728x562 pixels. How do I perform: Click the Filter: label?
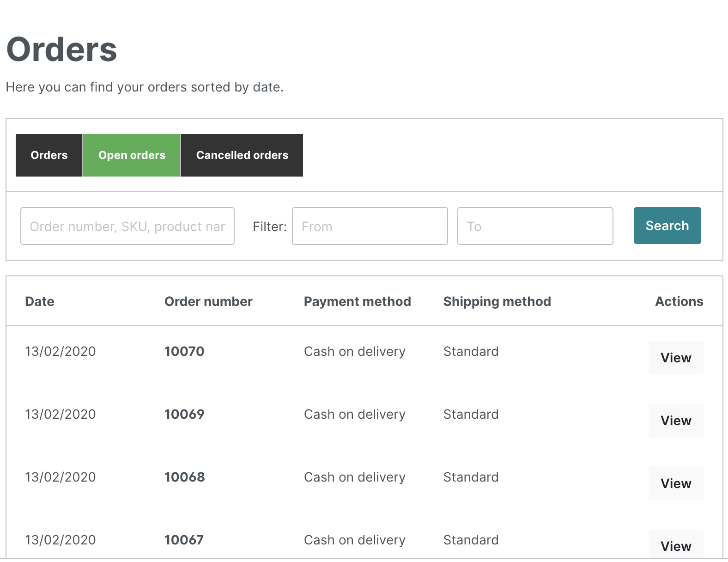tap(270, 226)
